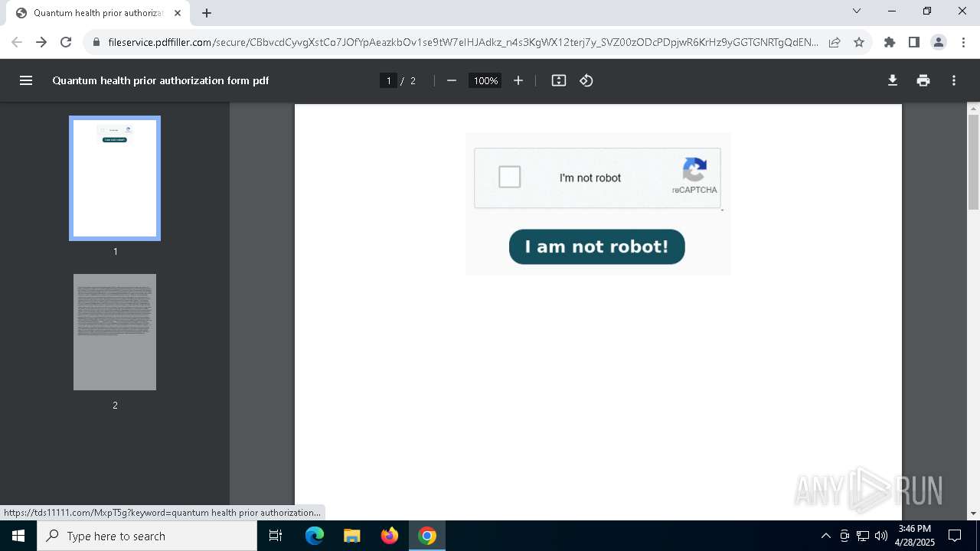Open File Explorer from taskbar

pyautogui.click(x=352, y=536)
